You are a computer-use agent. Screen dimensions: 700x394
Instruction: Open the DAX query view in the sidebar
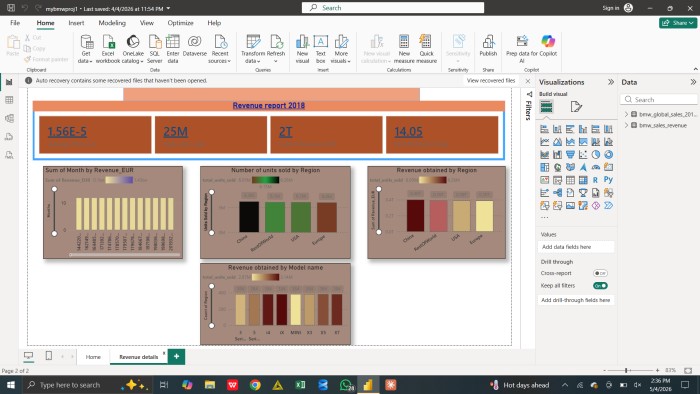point(9,137)
